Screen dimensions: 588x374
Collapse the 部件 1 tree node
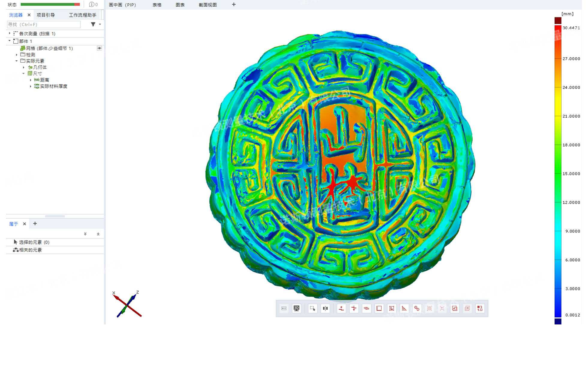tap(10, 41)
